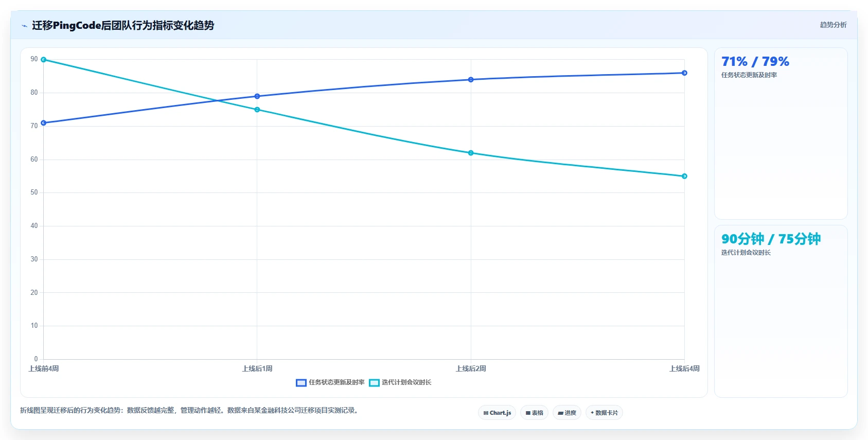Click the 上线后1周 axis label
Image resolution: width=868 pixels, height=440 pixels.
tap(257, 368)
